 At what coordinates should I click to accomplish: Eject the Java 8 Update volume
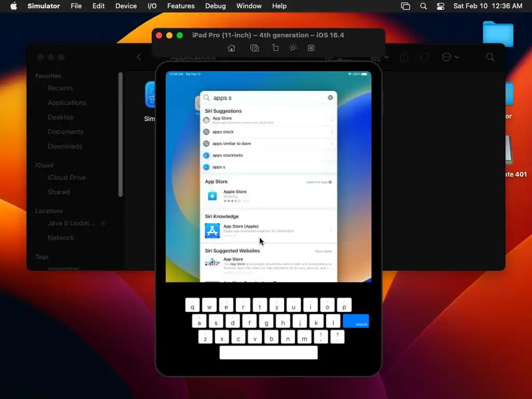[x=103, y=223]
